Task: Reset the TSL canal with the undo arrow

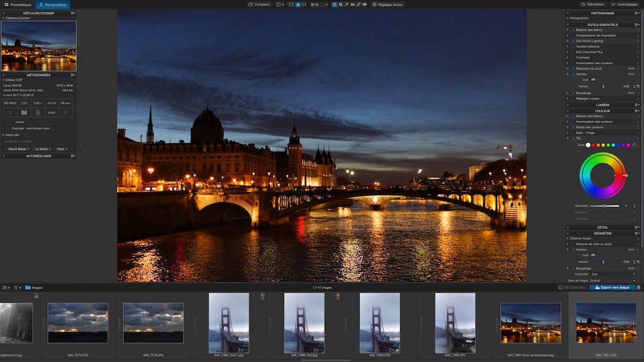Action: pyautogui.click(x=635, y=145)
